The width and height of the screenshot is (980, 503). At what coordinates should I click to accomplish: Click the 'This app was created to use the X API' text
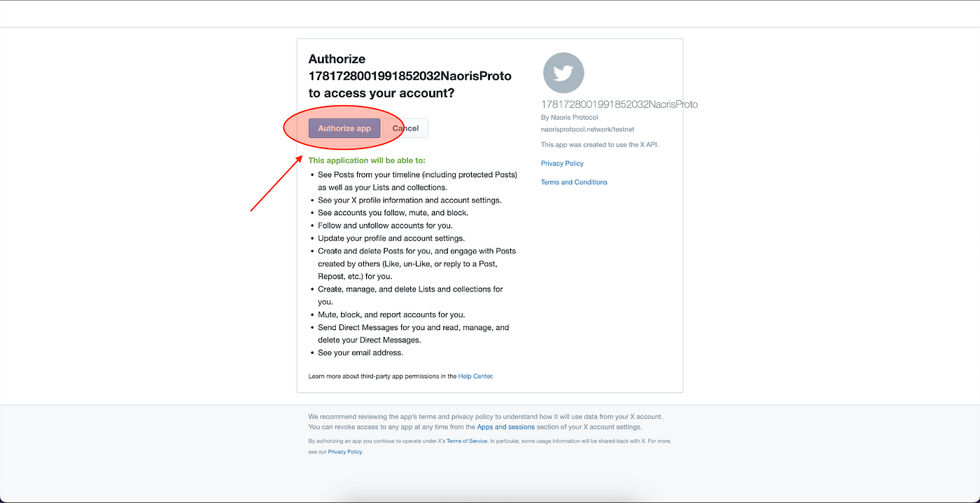click(600, 145)
